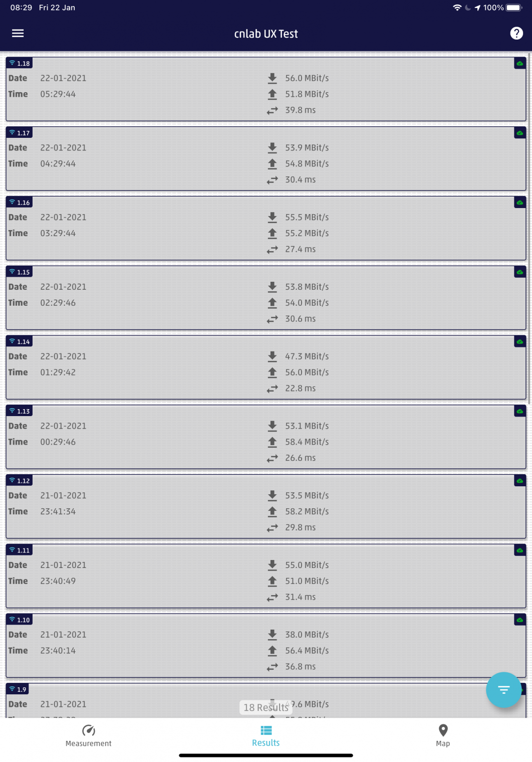Switch to the Measurement tab

tap(89, 735)
